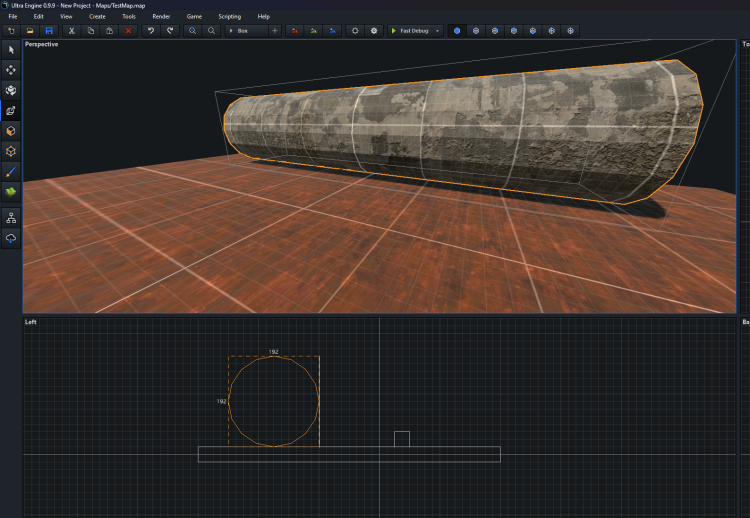This screenshot has width=750, height=518.
Task: Undo the last action
Action: click(151, 31)
